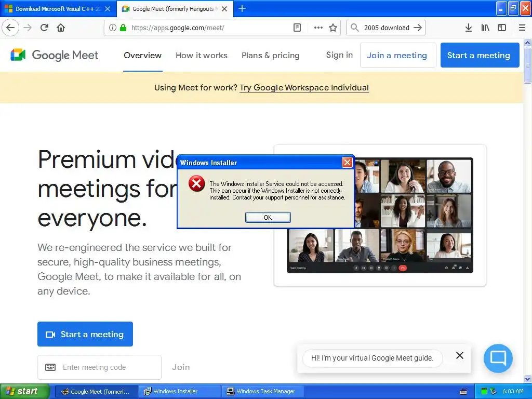Dismiss the virtual Google Meet guide message

pos(459,355)
